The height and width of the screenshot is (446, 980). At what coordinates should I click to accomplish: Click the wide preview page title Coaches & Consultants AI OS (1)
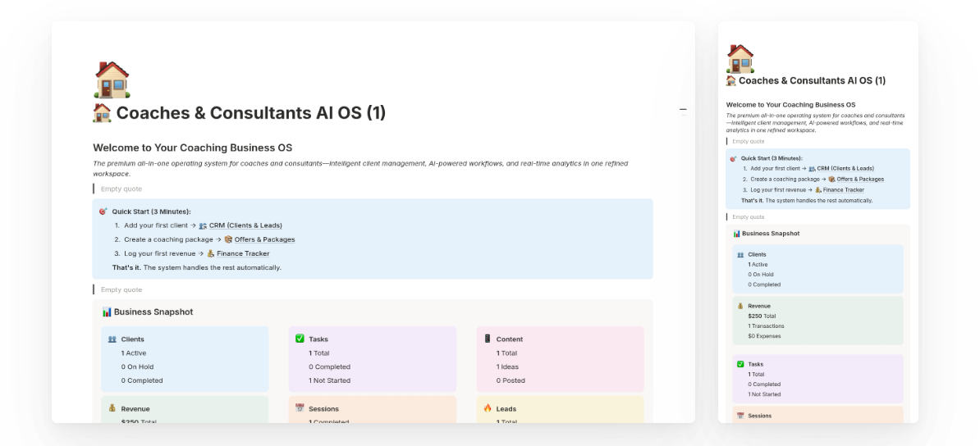click(x=250, y=113)
